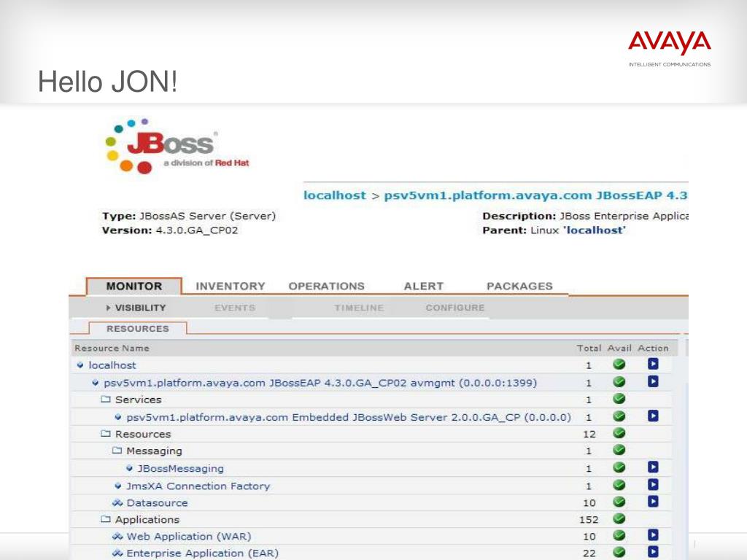The width and height of the screenshot is (747, 560).
Task: Click availability checkmark in Enterprise Application (EAR) row
Action: pos(619,552)
